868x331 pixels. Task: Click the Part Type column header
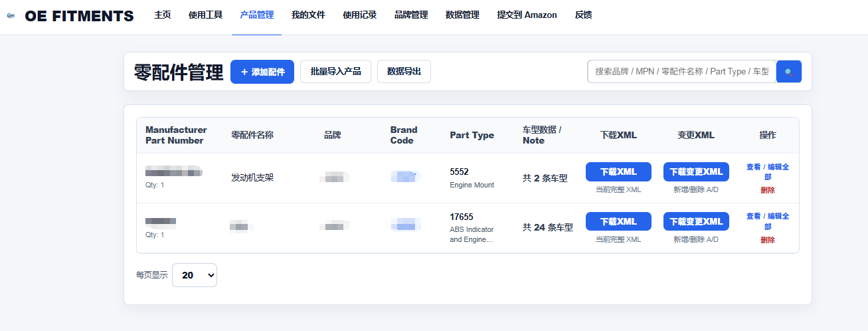click(472, 135)
